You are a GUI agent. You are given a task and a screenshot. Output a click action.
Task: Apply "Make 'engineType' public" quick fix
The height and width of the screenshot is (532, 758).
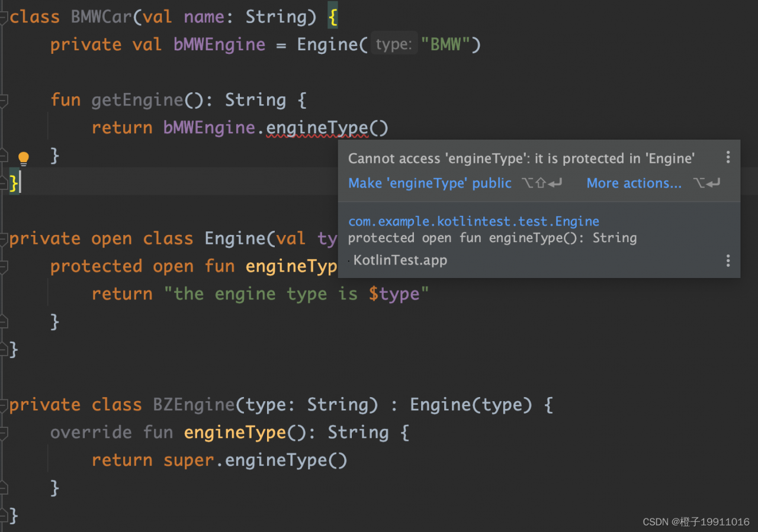click(429, 183)
